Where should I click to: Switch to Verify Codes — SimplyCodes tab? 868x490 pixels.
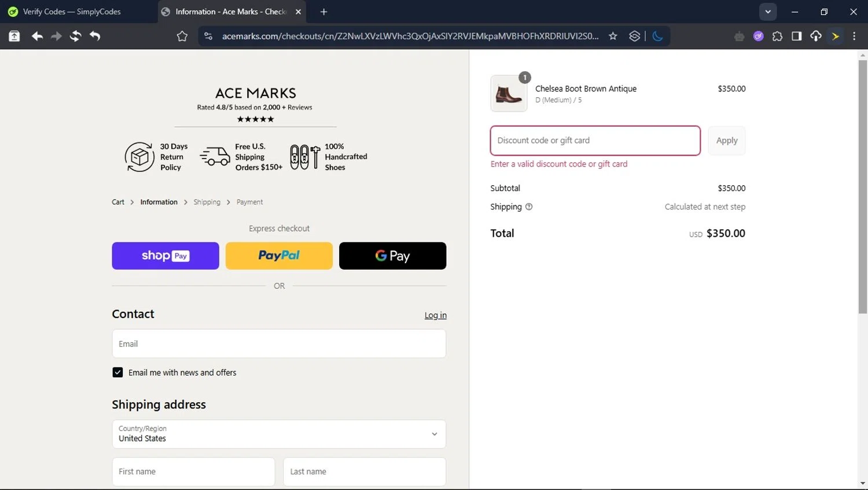(72, 12)
